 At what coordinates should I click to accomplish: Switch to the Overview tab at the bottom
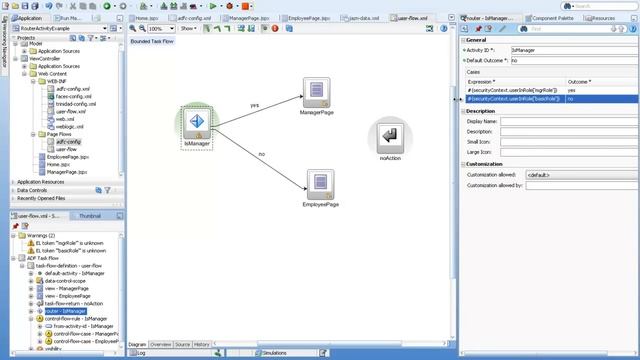(160, 344)
